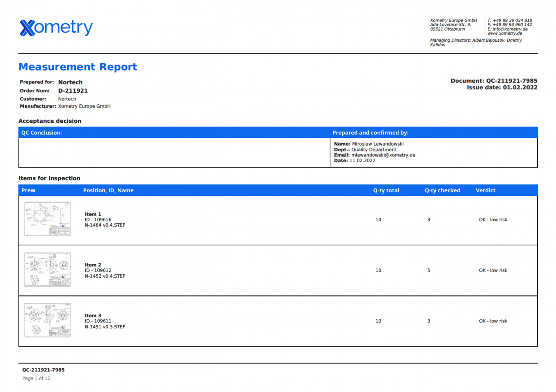Click the Position, ID, Name column header
The image size is (556, 392).
click(x=108, y=190)
